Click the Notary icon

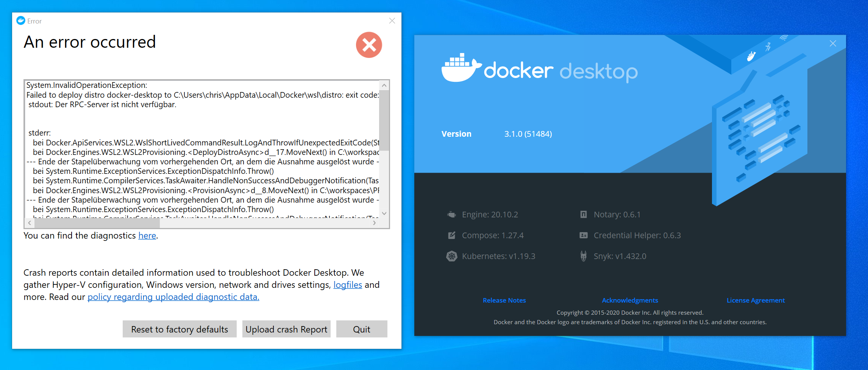583,214
